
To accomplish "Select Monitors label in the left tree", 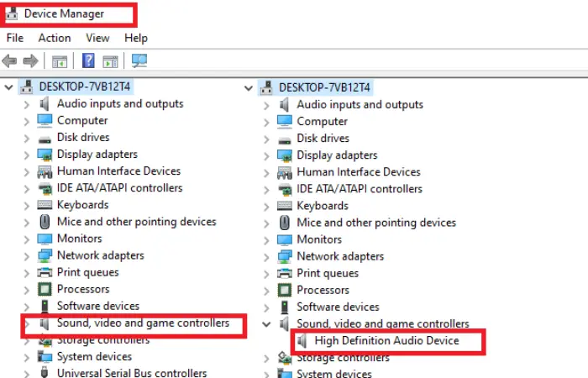I will tap(80, 239).
